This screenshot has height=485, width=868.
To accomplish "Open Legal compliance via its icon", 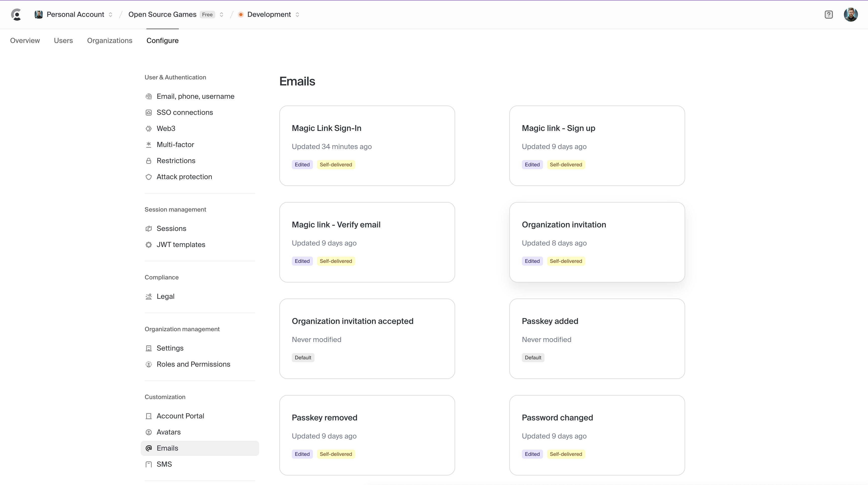I will [x=149, y=296].
